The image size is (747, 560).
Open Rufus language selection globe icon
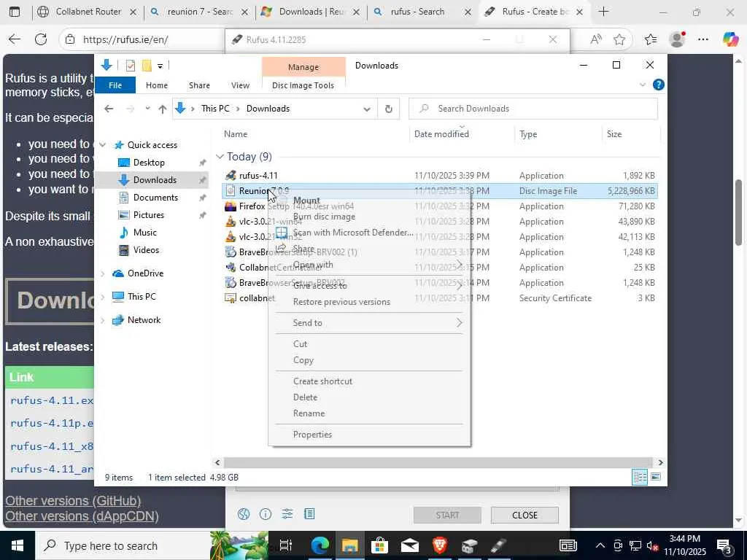pos(244,514)
